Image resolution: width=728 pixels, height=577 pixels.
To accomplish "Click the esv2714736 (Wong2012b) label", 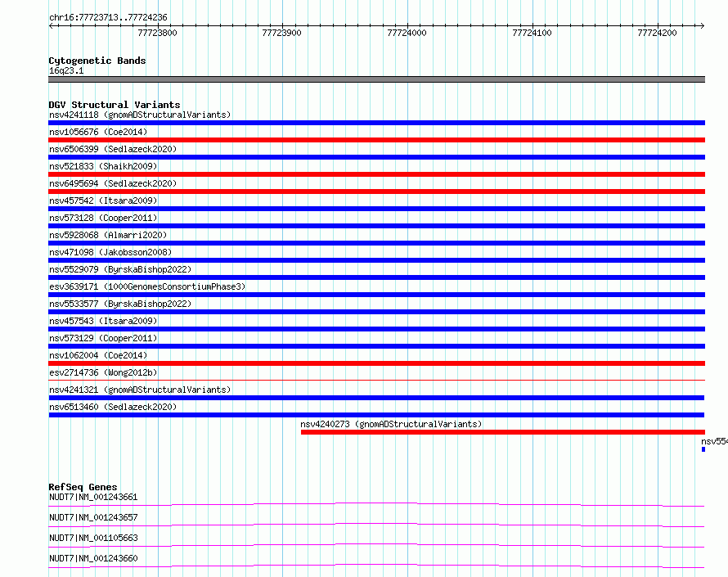I will click(103, 372).
